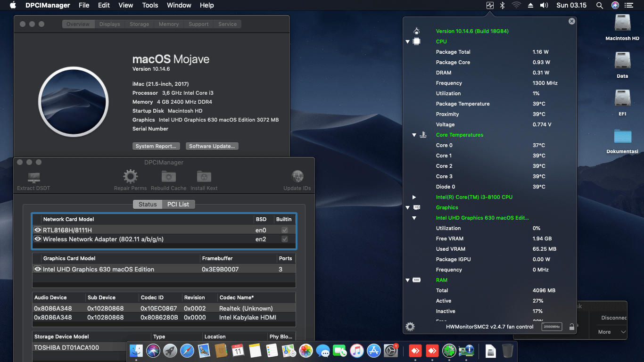
Task: Open the Bluetooth menu bar icon
Action: 501,5
